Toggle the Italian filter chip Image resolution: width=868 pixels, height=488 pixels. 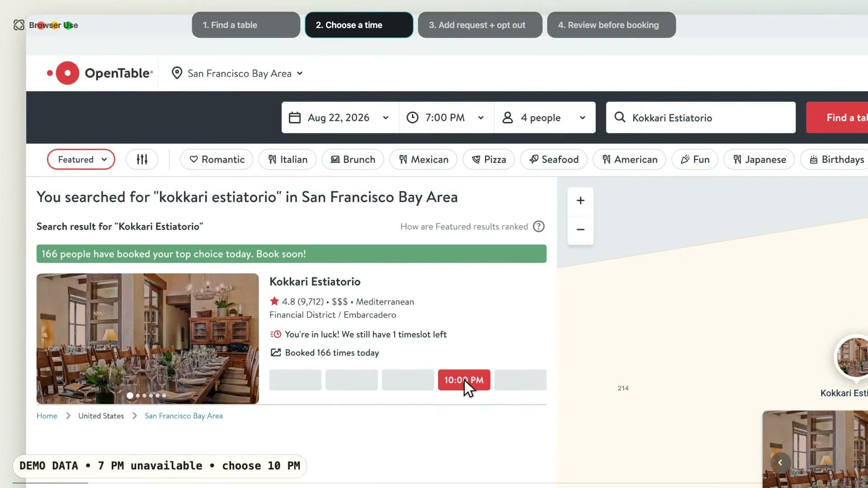tap(287, 159)
